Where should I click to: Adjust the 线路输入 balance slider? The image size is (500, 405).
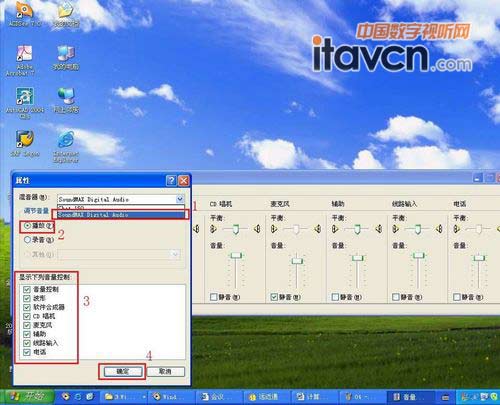click(x=418, y=229)
